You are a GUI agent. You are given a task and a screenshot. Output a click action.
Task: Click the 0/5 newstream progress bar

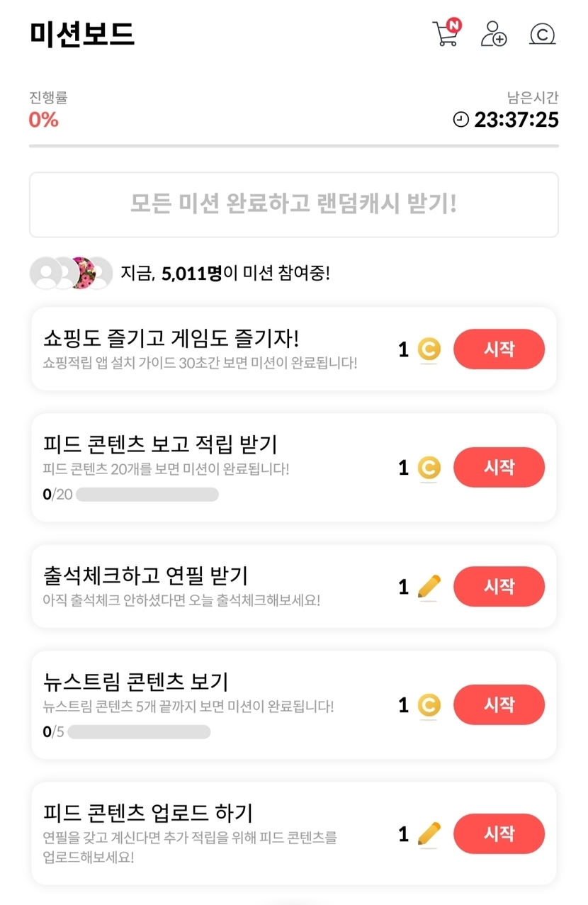pyautogui.click(x=139, y=732)
